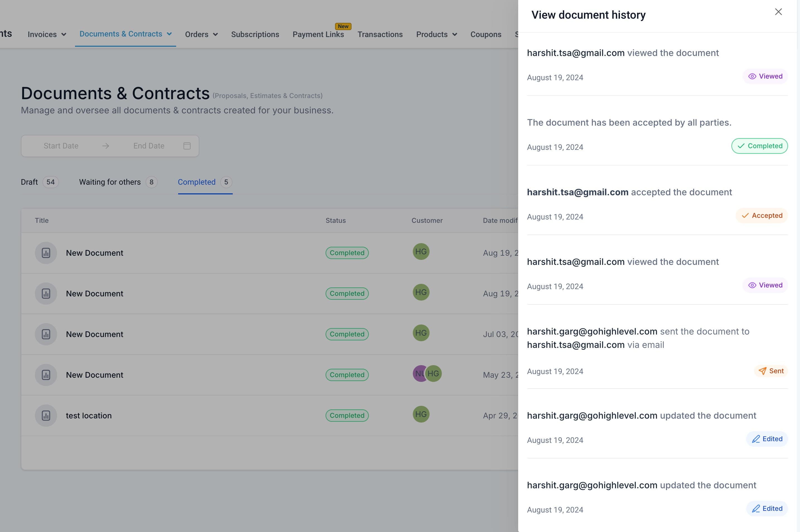Click the Sent paper-plane badge
Screen dimensions: 800x532
coord(771,371)
